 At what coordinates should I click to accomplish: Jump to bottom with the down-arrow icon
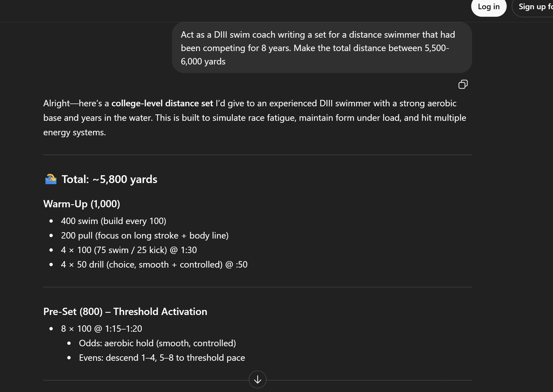tap(257, 379)
